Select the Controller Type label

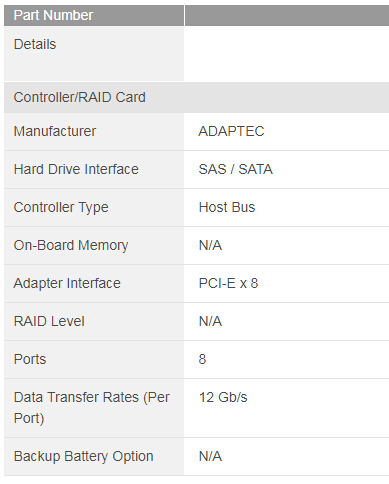pyautogui.click(x=61, y=207)
